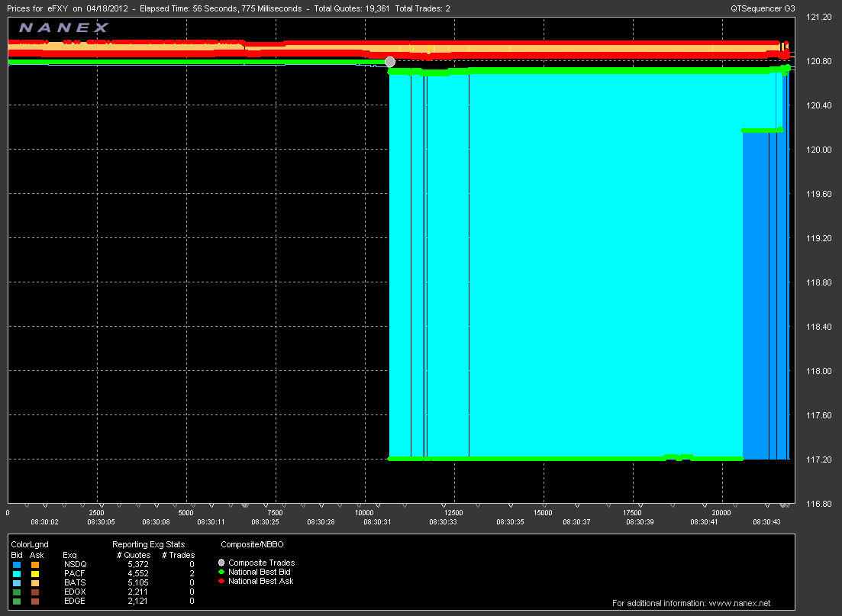Click the 117.20 price axis label
This screenshot has height=616, width=842.
(819, 460)
